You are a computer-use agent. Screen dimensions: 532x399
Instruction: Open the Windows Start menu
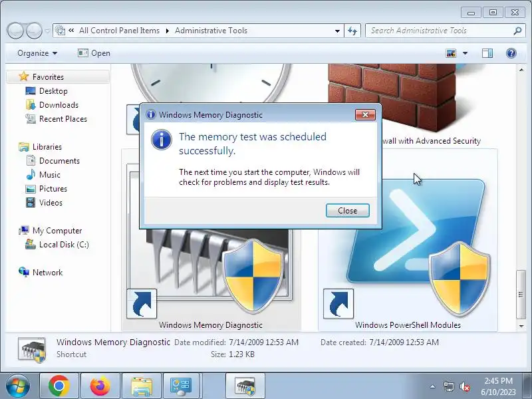[18, 386]
